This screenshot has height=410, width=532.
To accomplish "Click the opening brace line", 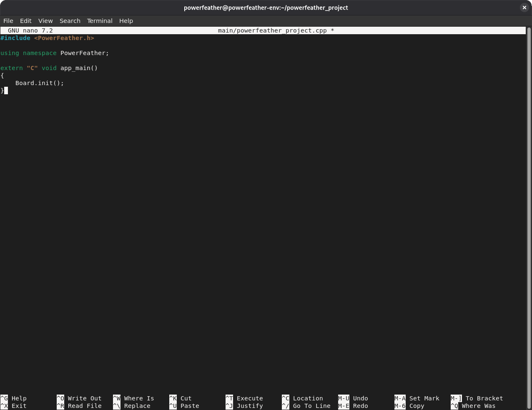I will point(2,75).
